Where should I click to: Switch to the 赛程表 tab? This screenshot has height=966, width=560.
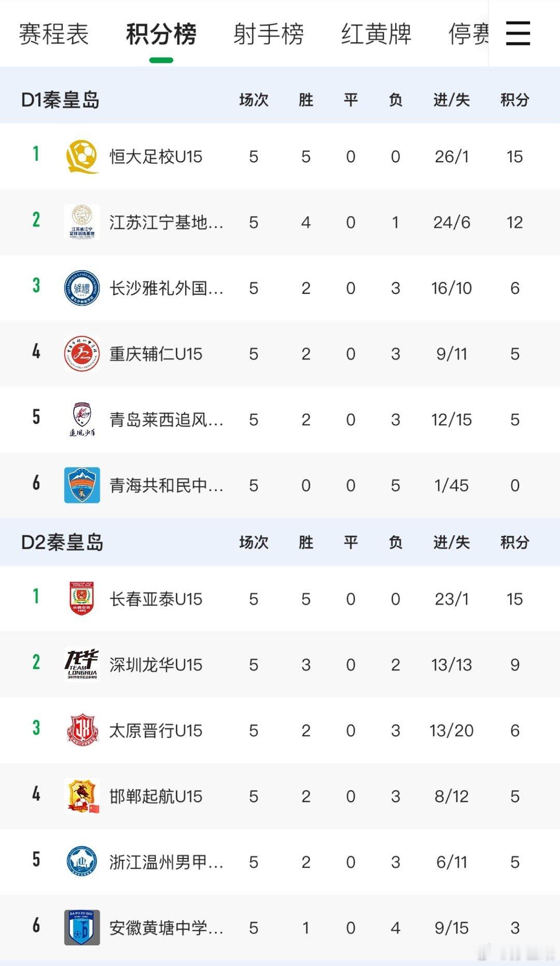(54, 34)
